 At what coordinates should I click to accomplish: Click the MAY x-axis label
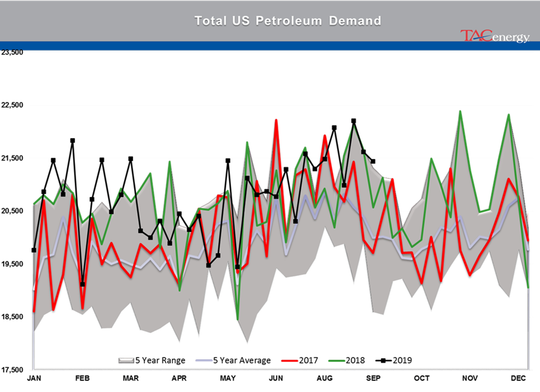[228, 378]
